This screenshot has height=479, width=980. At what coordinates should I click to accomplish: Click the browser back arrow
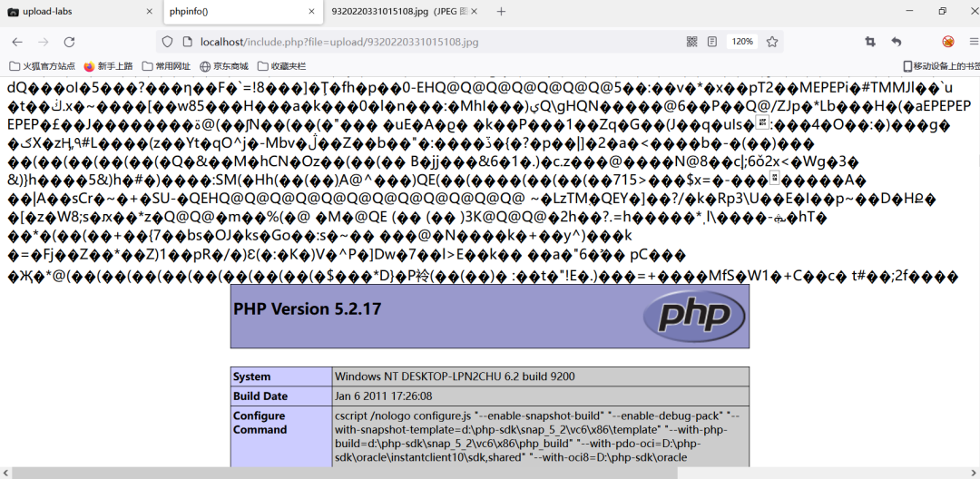tap(17, 42)
